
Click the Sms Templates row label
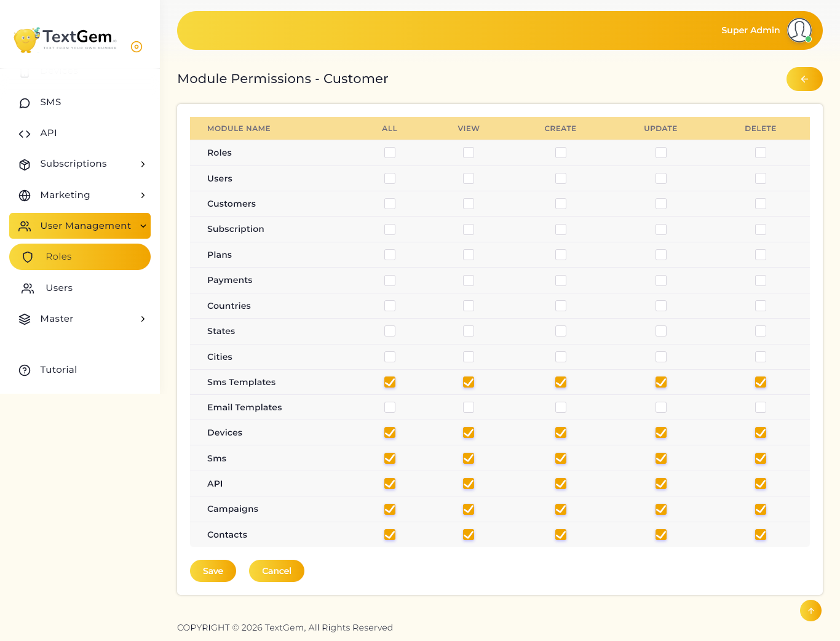[241, 382]
